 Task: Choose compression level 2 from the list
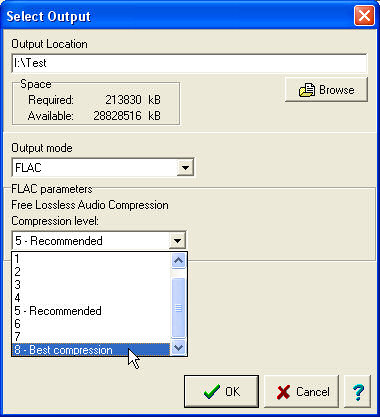(x=91, y=272)
